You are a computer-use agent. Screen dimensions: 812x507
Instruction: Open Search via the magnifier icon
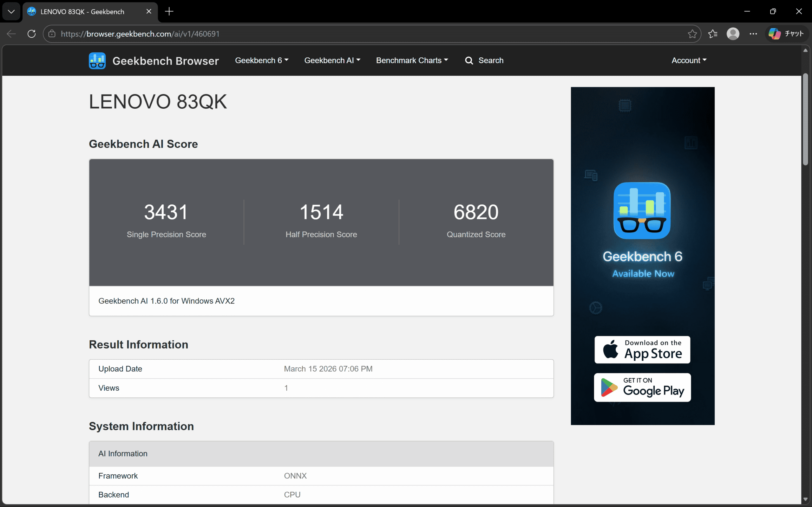pos(468,60)
